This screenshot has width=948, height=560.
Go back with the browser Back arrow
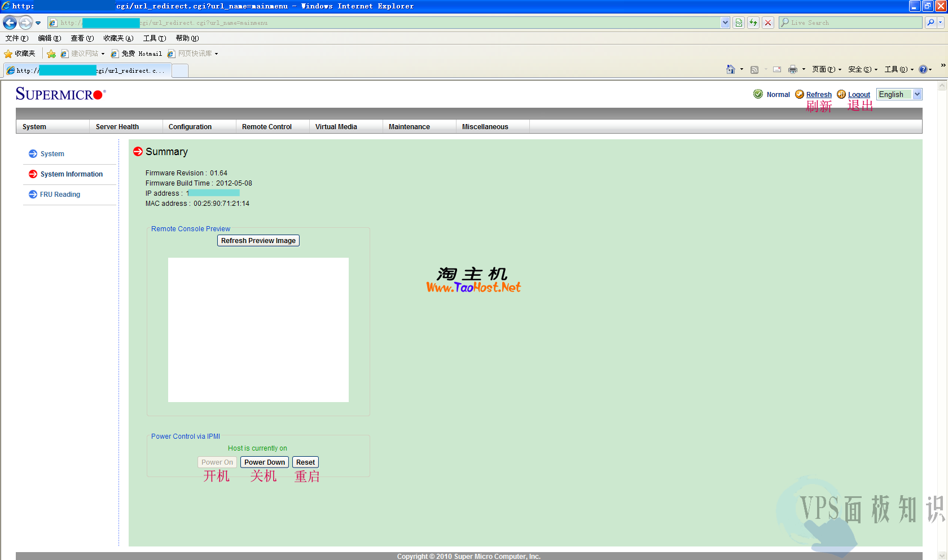pyautogui.click(x=10, y=23)
